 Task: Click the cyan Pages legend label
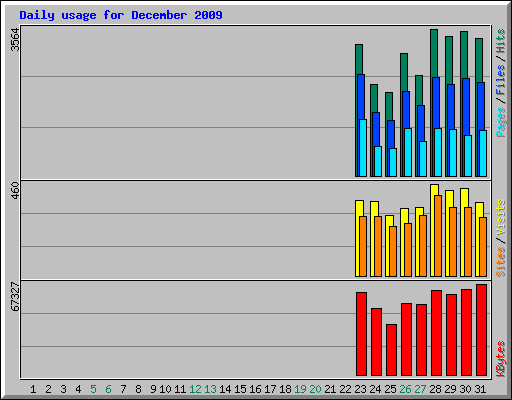[501, 122]
